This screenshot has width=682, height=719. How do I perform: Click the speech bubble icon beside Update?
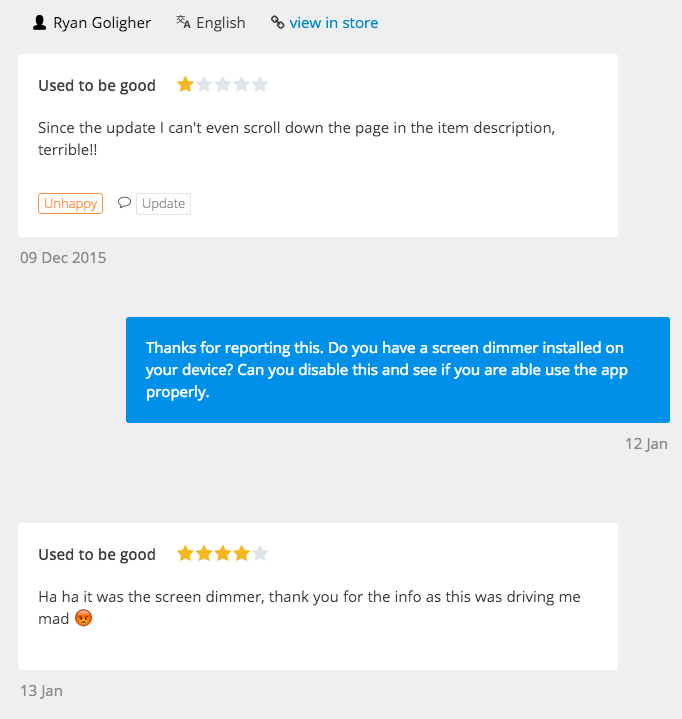point(124,203)
